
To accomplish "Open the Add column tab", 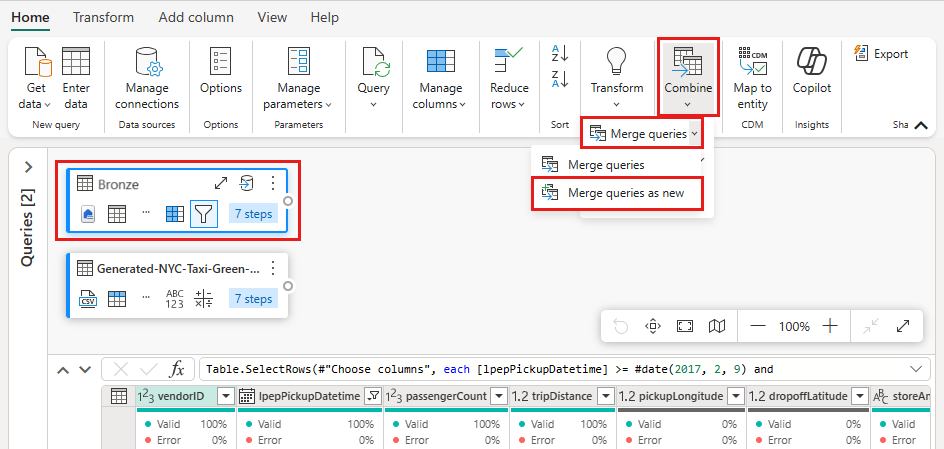I will [x=196, y=17].
